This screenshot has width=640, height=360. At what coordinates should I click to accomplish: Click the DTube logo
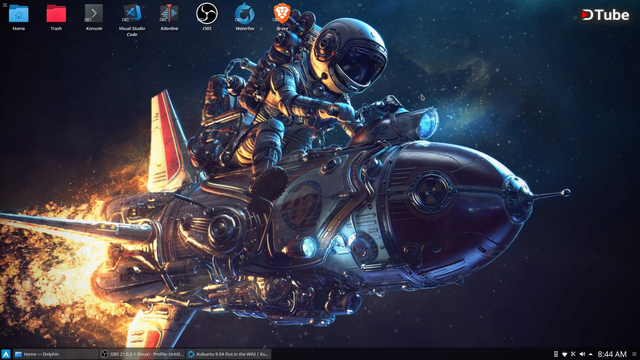[x=605, y=15]
